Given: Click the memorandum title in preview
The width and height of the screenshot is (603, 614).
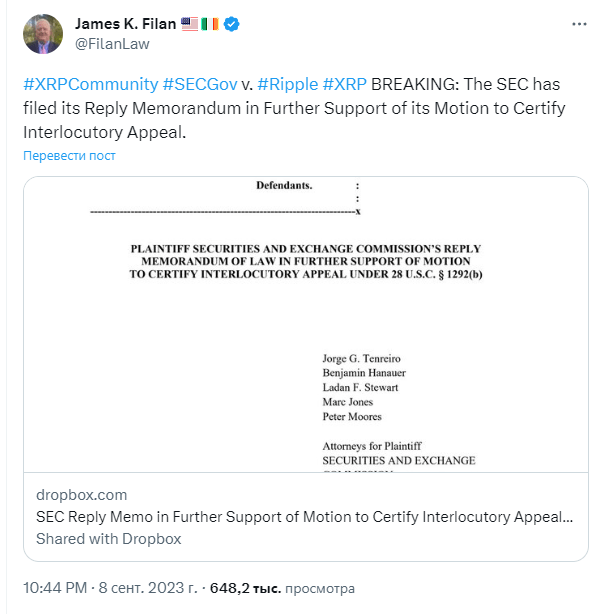Looking at the screenshot, I should pyautogui.click(x=306, y=261).
